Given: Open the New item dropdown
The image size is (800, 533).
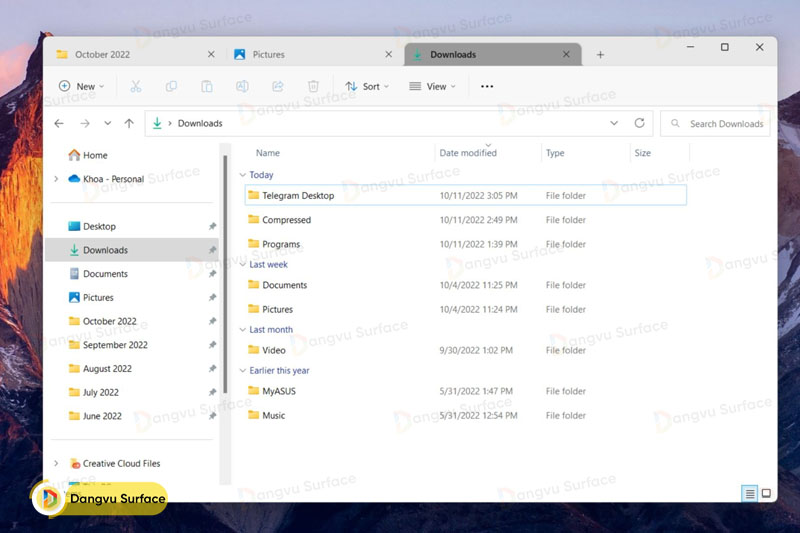Looking at the screenshot, I should (x=82, y=86).
